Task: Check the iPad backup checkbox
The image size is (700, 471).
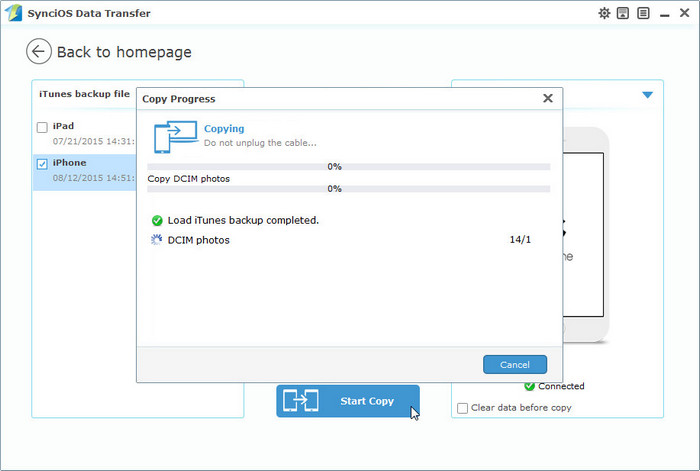Action: point(42,127)
